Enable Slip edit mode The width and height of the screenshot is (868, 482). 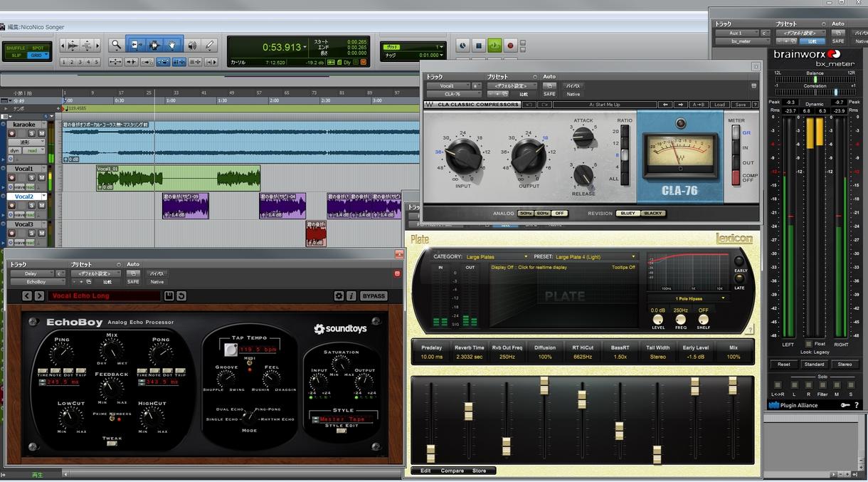(x=15, y=55)
